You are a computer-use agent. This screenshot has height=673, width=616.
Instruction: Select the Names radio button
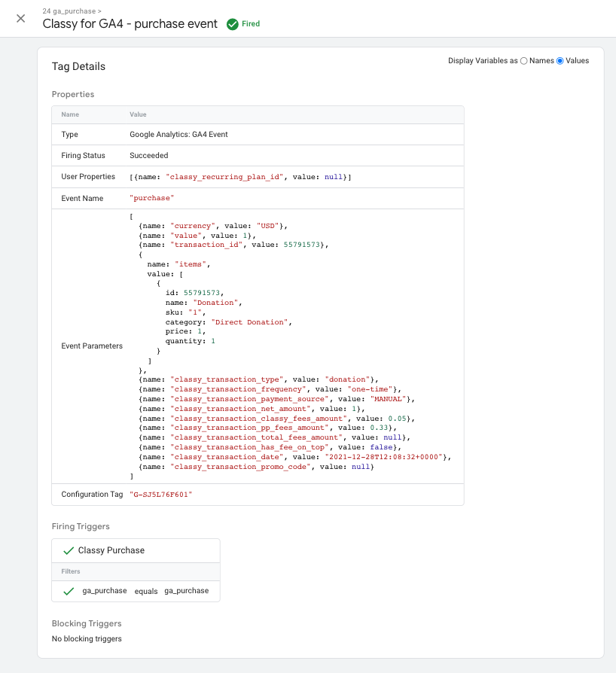coord(523,61)
